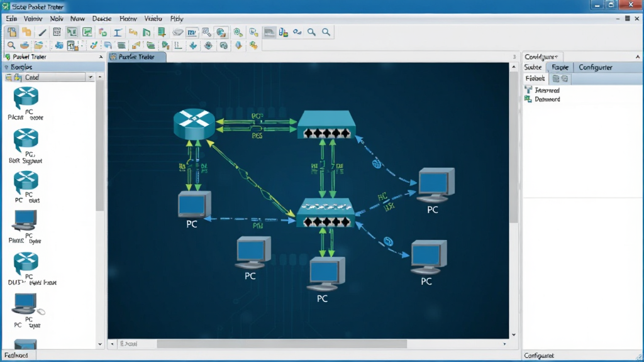
Task: Click the green picture frame toolbar icon
Action: coord(87,32)
